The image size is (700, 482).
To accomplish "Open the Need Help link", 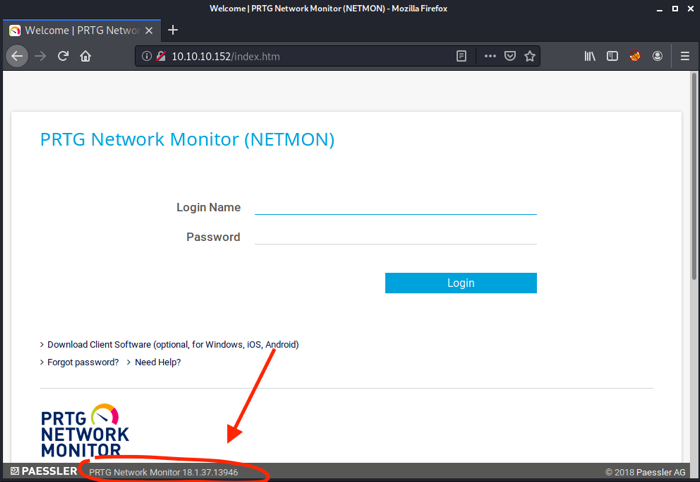I will (x=157, y=362).
